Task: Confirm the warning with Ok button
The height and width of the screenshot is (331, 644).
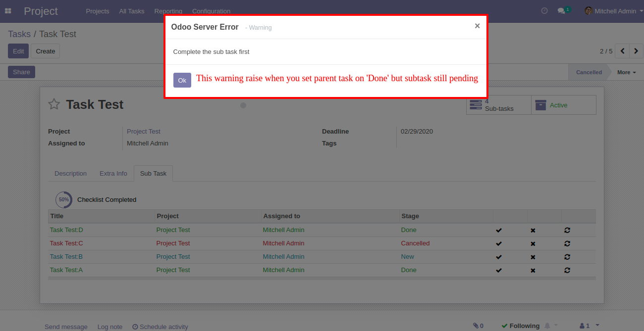Action: point(182,80)
